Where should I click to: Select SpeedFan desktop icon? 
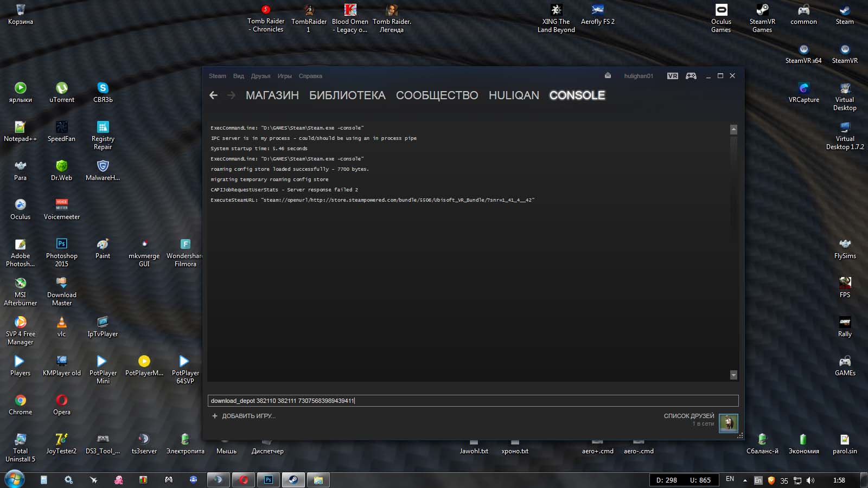(61, 131)
